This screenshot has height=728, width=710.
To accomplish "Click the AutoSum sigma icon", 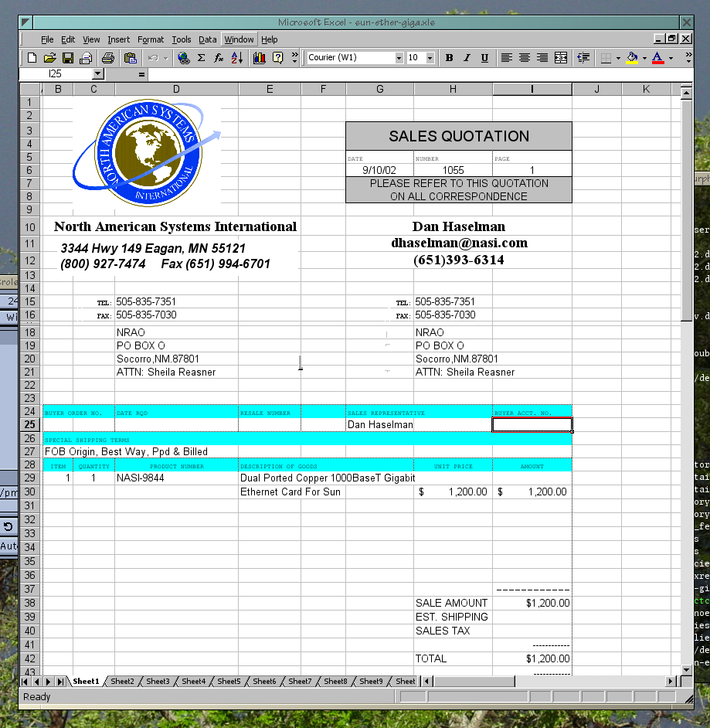I will pyautogui.click(x=202, y=57).
